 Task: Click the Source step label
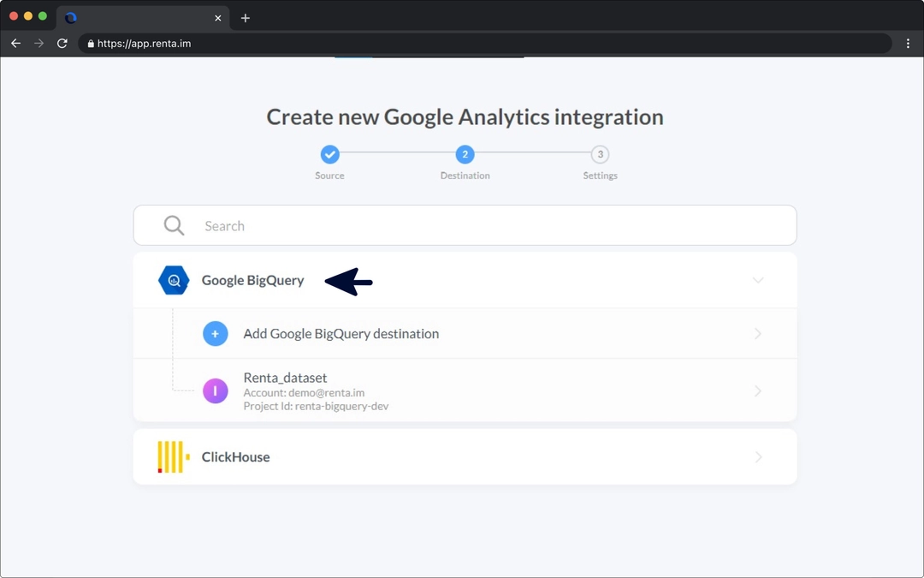point(329,176)
